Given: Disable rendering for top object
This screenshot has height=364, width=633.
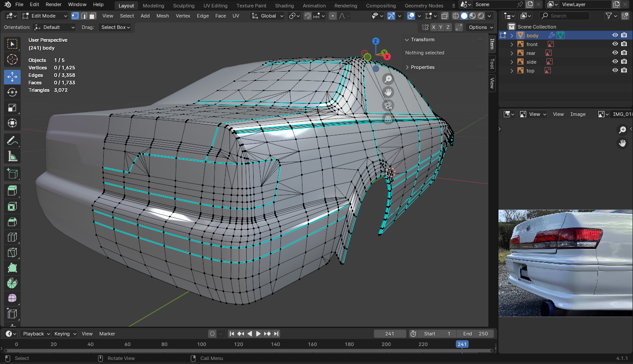Looking at the screenshot, I should [x=624, y=71].
